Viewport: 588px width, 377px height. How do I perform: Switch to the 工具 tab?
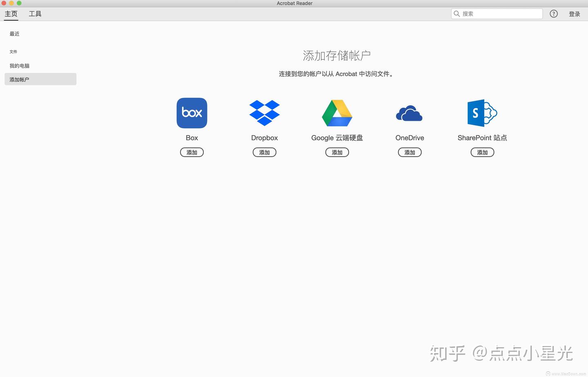(x=35, y=13)
